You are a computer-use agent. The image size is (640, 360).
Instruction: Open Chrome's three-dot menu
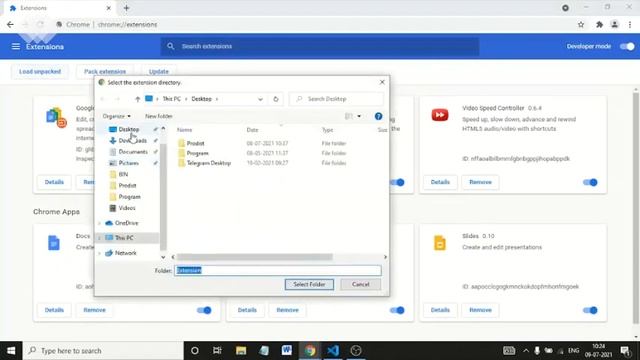630,24
